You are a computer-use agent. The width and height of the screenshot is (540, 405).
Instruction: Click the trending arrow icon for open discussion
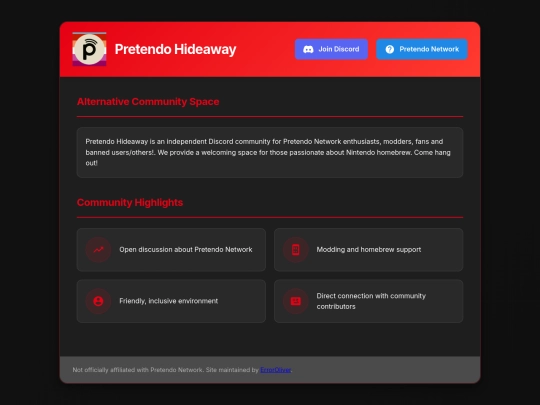98,250
